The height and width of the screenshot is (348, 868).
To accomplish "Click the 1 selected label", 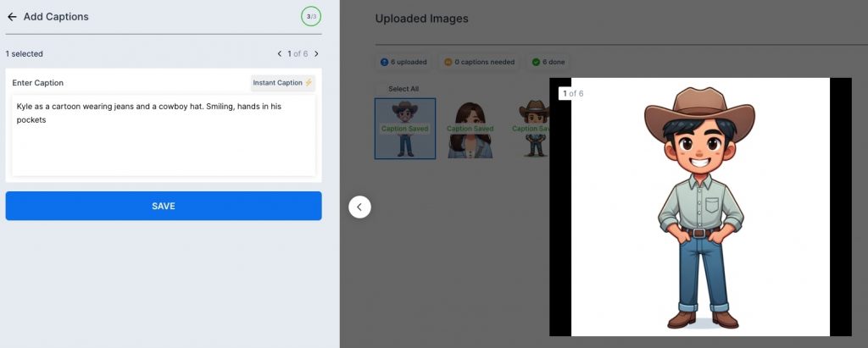I will 25,54.
